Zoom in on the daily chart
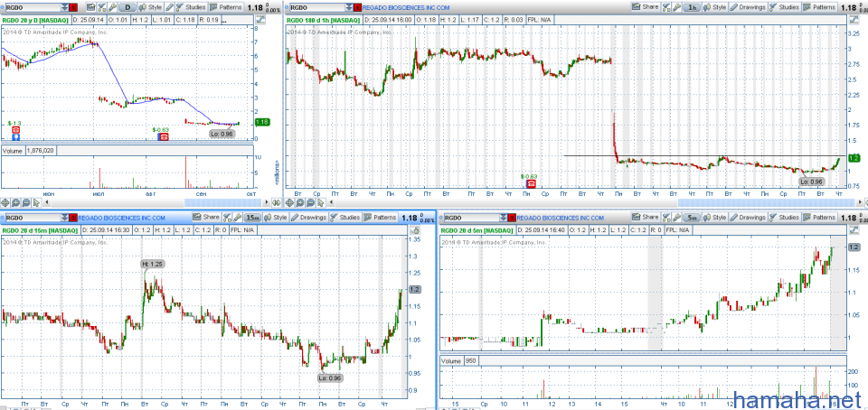 pyautogui.click(x=15, y=203)
